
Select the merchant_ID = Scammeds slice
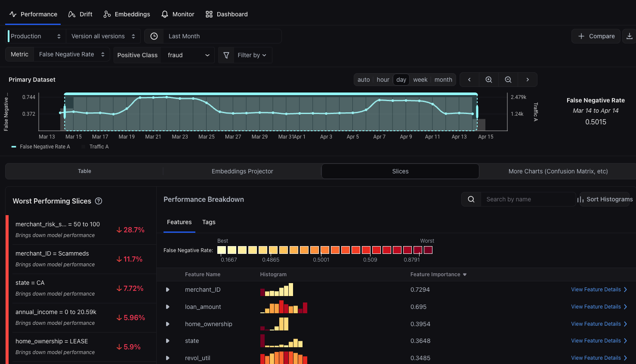pyautogui.click(x=82, y=259)
